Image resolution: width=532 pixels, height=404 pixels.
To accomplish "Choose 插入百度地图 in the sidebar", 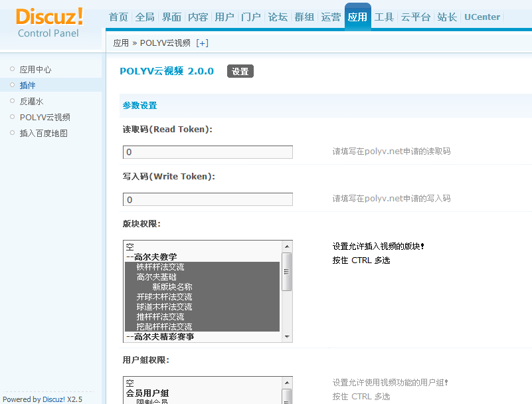I will pos(43,134).
